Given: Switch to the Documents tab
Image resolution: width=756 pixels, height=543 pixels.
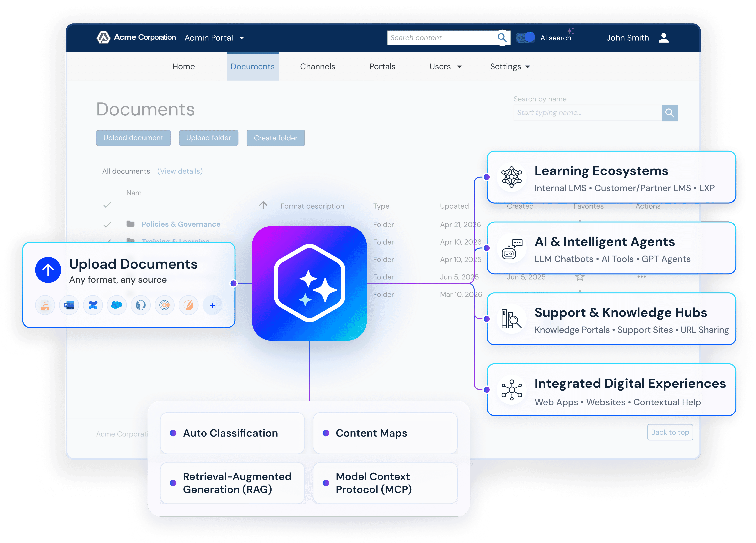Looking at the screenshot, I should click(253, 67).
